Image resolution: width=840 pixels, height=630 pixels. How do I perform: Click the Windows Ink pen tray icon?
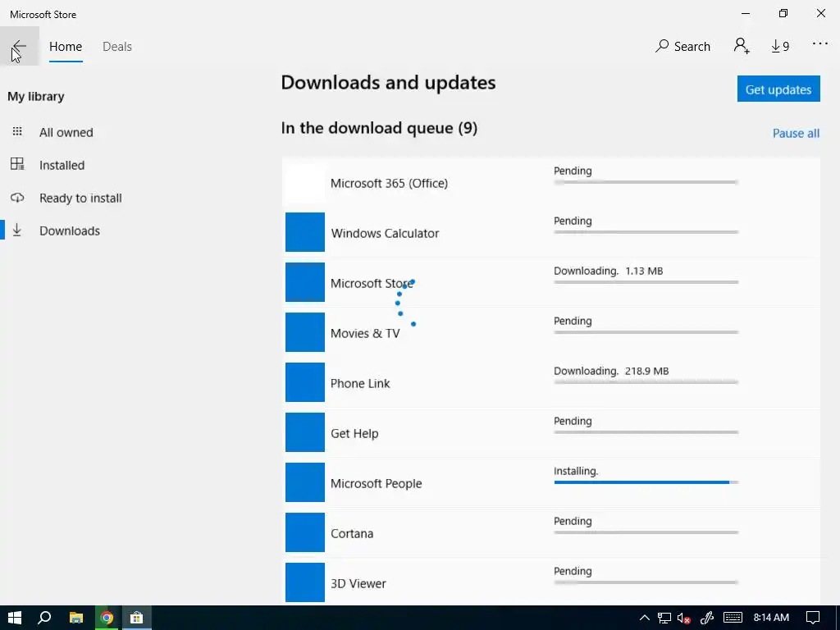point(707,618)
